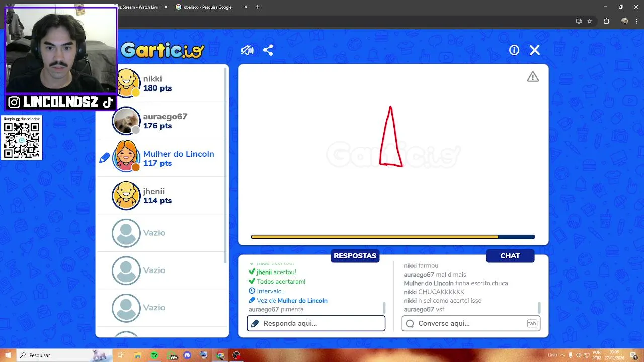
Task: Click the answers list scrollbar
Action: [x=384, y=307]
